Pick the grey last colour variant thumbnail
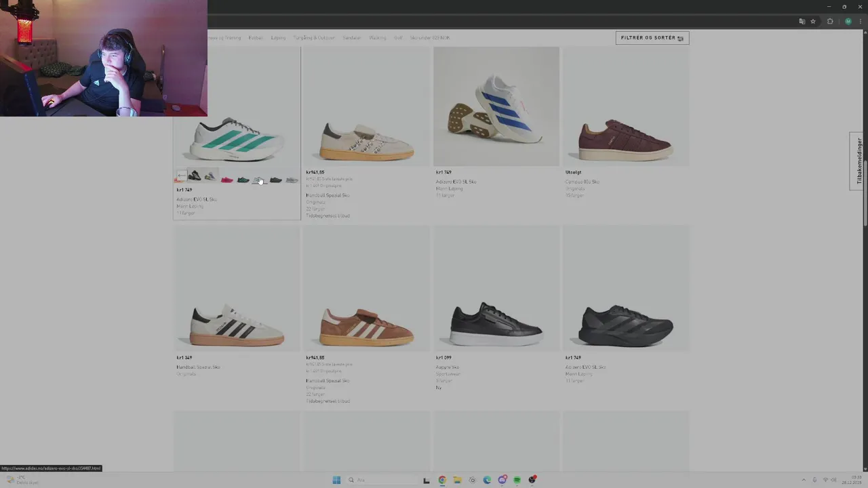The height and width of the screenshot is (488, 868). [292, 180]
